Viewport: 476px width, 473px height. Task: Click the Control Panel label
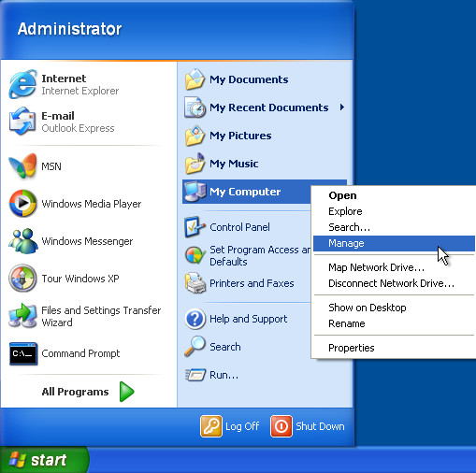point(239,227)
